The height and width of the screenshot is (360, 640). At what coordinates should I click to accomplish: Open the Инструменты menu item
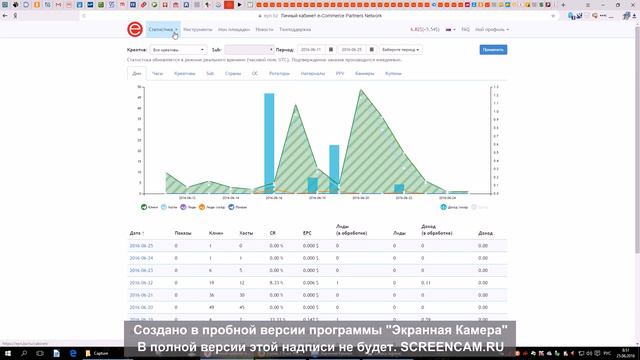click(198, 29)
